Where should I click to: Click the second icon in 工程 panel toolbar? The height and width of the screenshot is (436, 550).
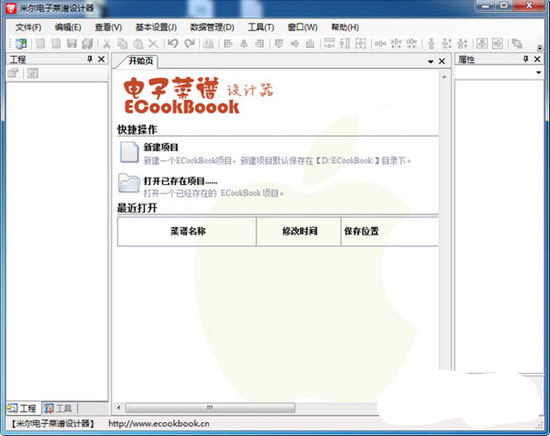[33, 73]
